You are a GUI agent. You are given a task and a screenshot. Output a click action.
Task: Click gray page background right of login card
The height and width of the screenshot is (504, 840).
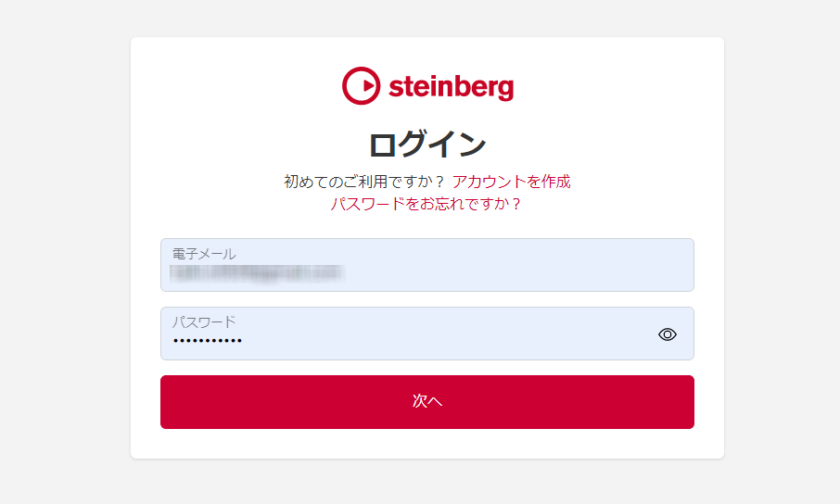[x=782, y=250]
